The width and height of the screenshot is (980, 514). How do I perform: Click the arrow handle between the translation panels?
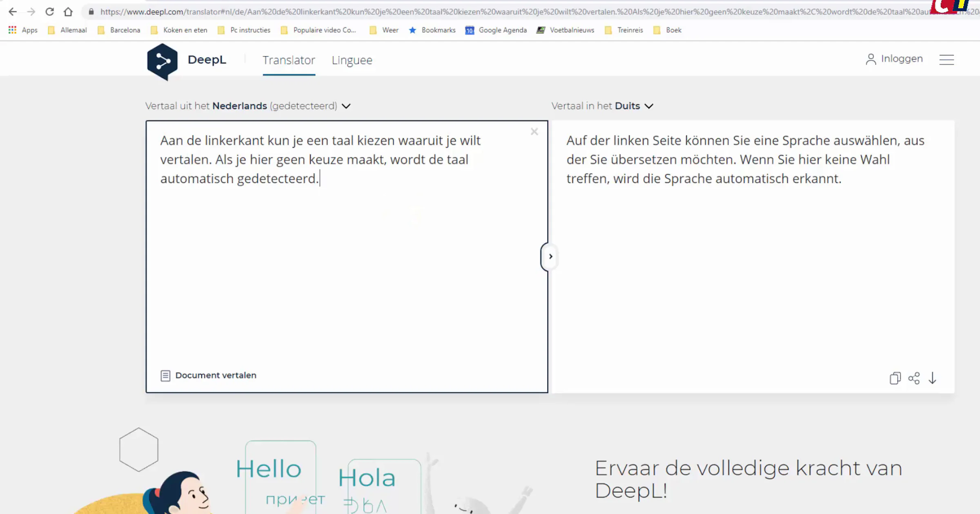(550, 256)
